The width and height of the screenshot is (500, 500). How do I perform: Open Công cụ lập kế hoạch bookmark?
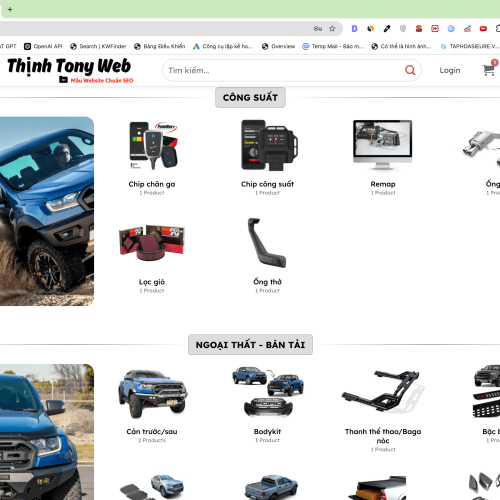click(x=223, y=46)
